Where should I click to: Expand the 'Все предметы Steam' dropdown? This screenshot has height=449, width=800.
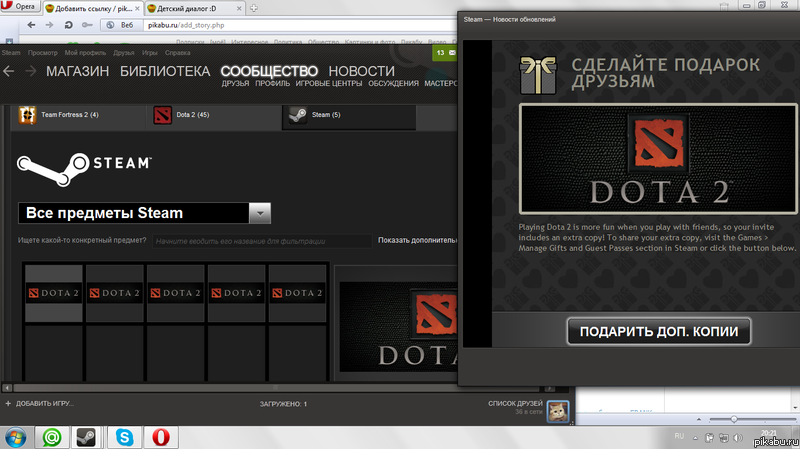pyautogui.click(x=259, y=213)
